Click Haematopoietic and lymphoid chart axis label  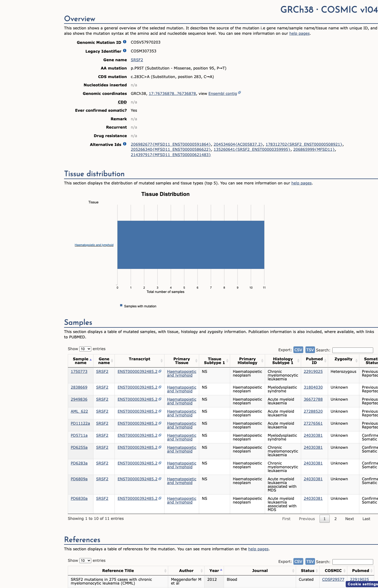(x=94, y=245)
